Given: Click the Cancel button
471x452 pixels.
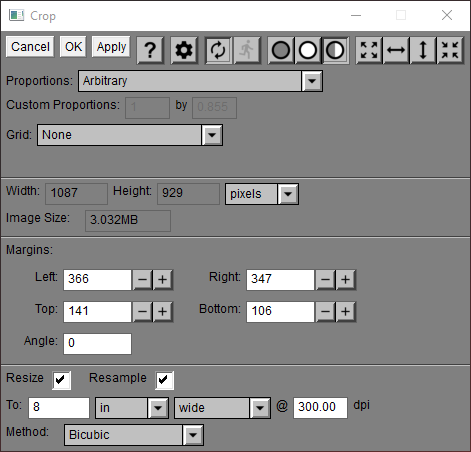Looking at the screenshot, I should tap(30, 47).
